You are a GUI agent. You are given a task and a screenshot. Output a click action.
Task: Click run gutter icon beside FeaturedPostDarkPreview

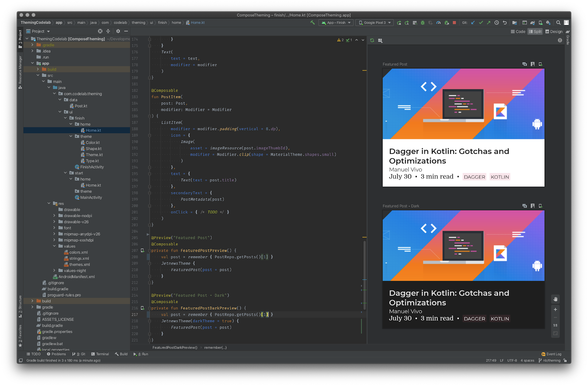pyautogui.click(x=143, y=308)
